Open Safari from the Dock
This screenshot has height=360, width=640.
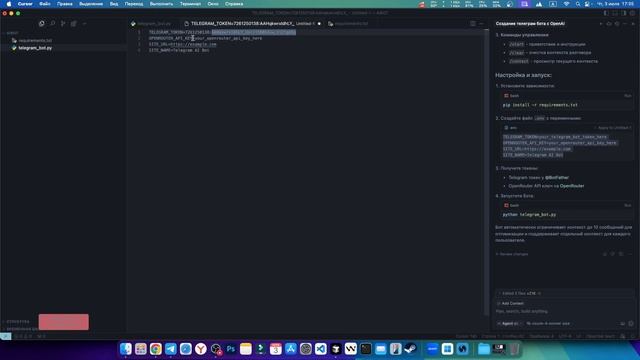coord(186,349)
